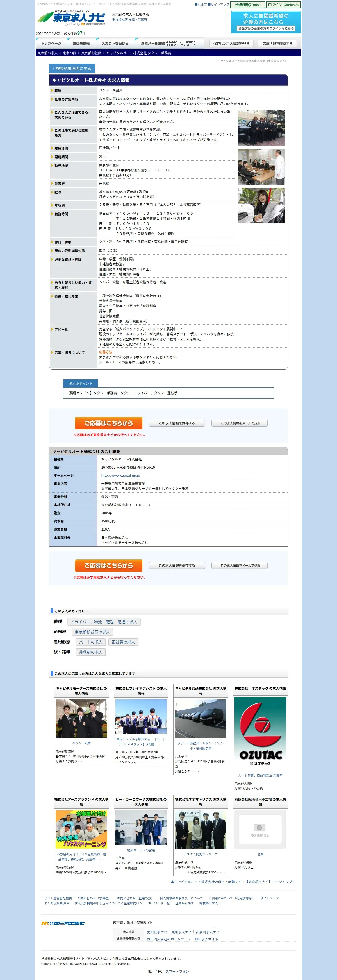
Task: Open 物流サービスの営業 job link
Action: point(141,850)
